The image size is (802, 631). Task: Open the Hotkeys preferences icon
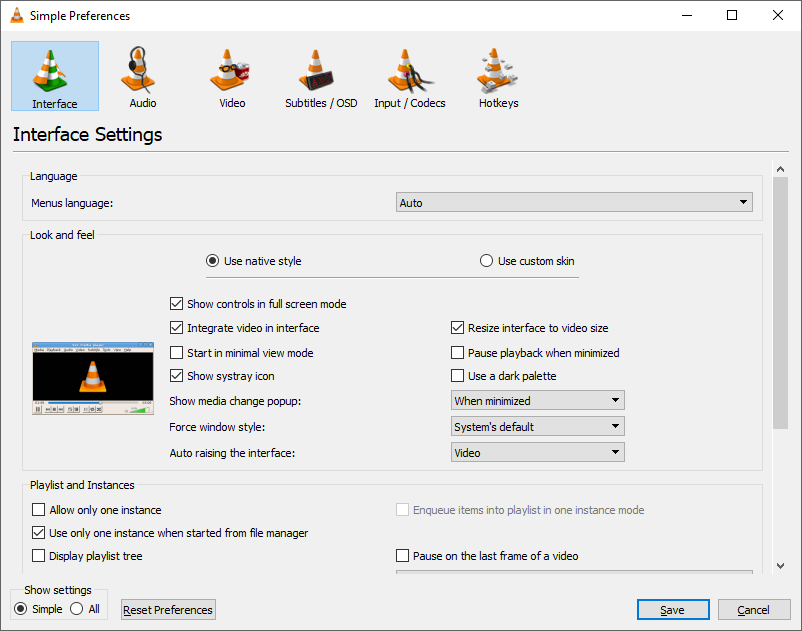pos(498,76)
